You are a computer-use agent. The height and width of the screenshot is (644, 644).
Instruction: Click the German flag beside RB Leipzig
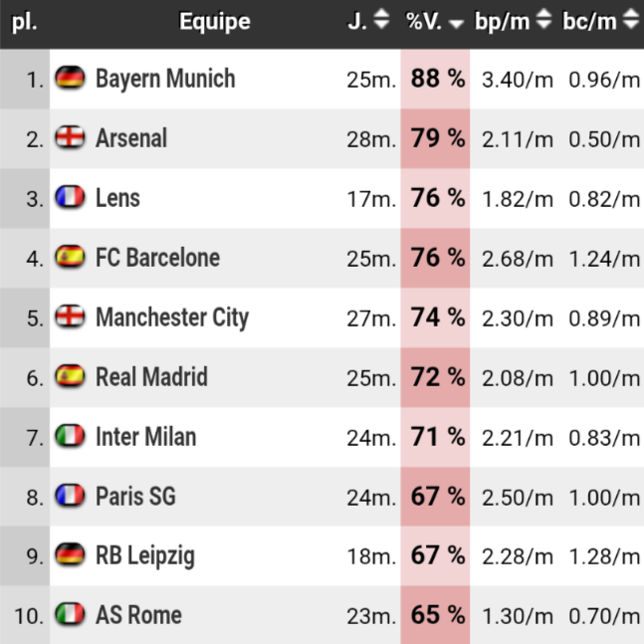coord(70,555)
